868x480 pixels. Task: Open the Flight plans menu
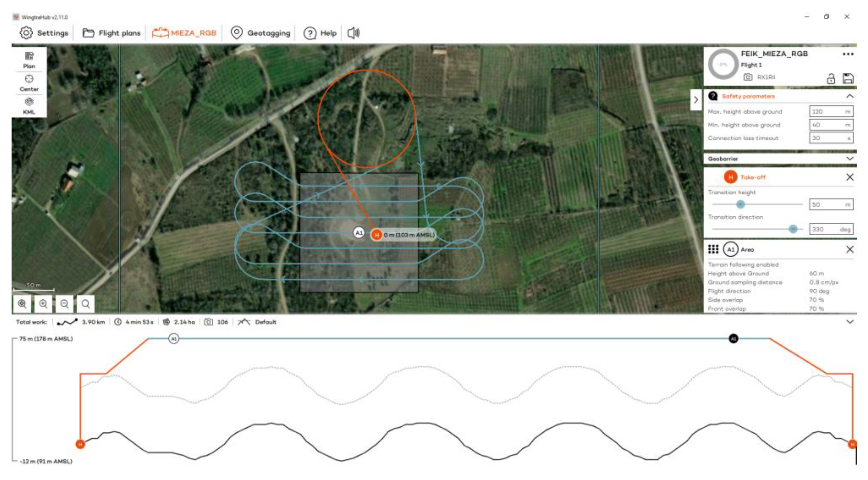point(111,33)
